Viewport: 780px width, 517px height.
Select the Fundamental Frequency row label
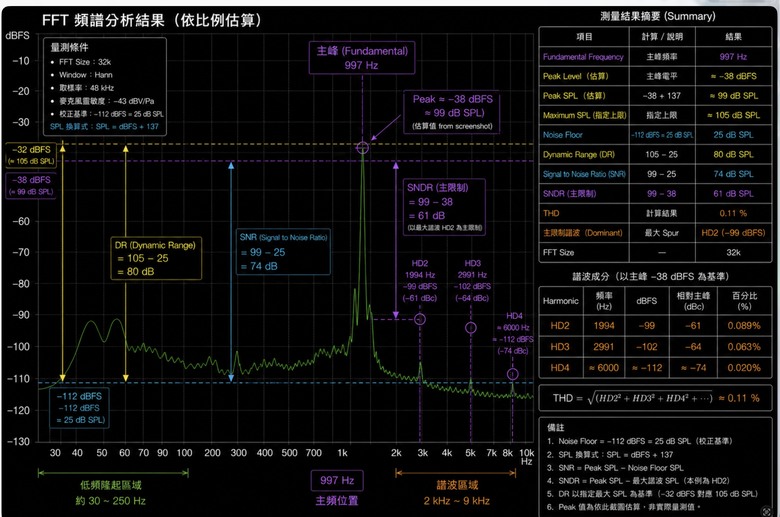(583, 57)
